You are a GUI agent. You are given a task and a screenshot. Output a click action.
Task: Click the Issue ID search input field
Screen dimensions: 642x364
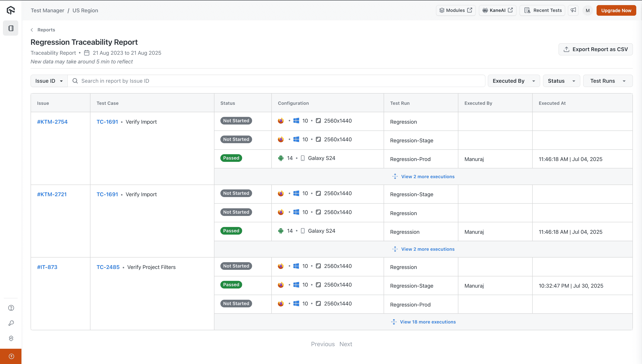click(175, 81)
